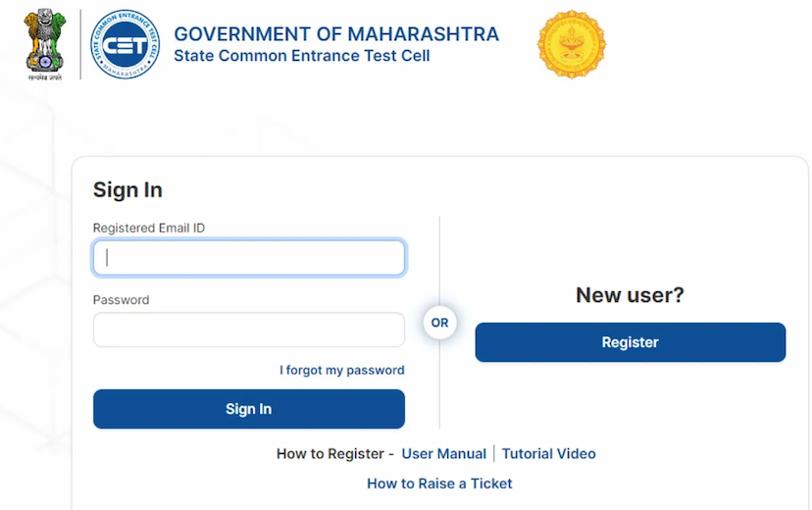The height and width of the screenshot is (510, 812).
Task: Open the "I forgot my password" link
Action: tap(341, 371)
